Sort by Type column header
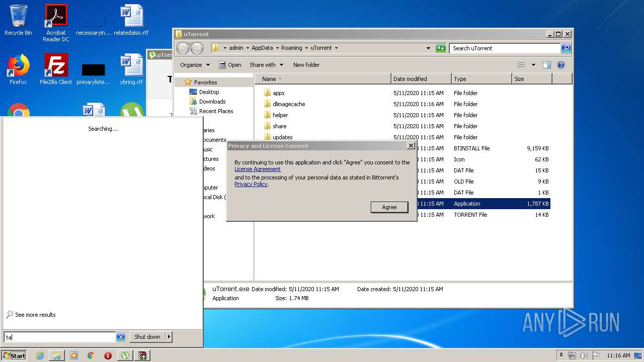The image size is (644, 362). [x=481, y=79]
